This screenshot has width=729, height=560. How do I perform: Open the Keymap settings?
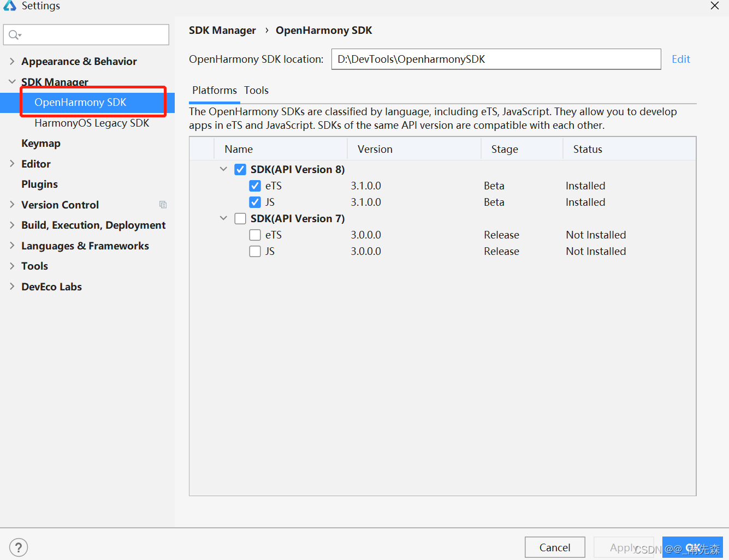click(41, 144)
